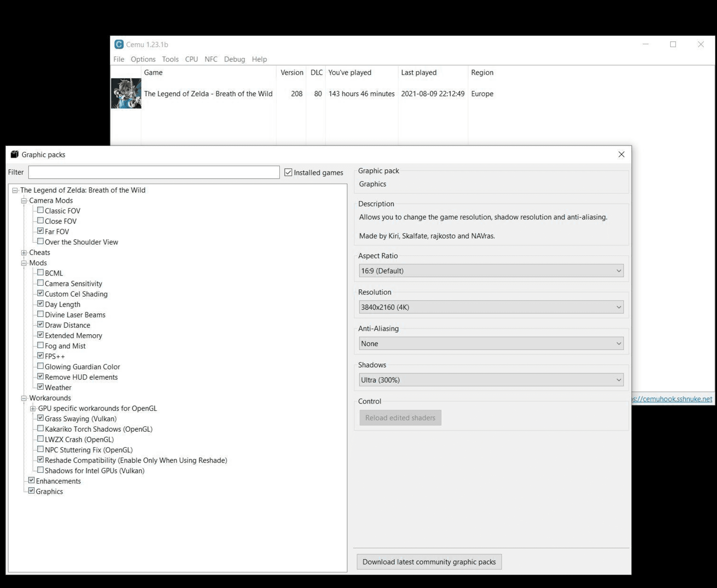Enable Fog and Mist checkbox

click(x=40, y=345)
